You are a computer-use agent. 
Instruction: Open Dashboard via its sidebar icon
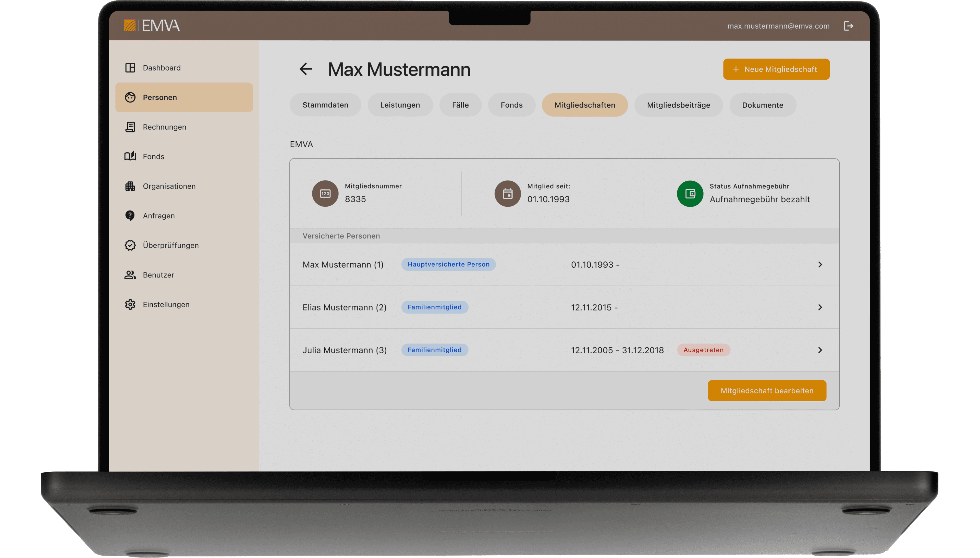(130, 68)
